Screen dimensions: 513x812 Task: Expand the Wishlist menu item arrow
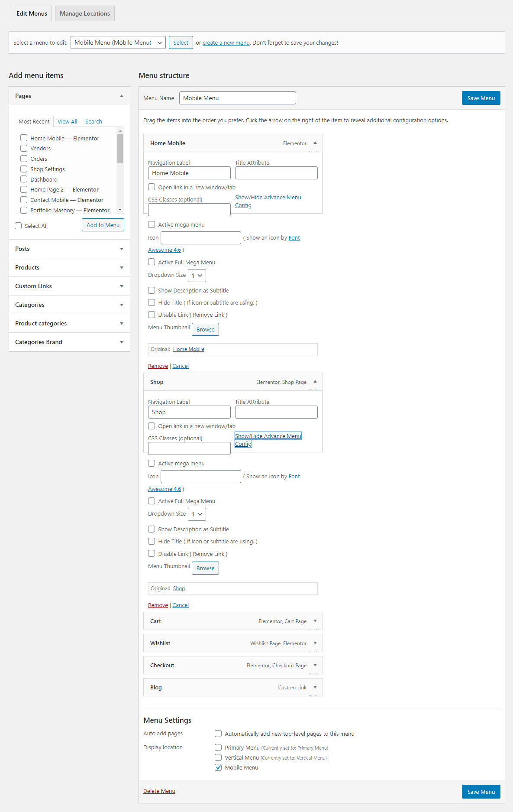[x=315, y=643]
